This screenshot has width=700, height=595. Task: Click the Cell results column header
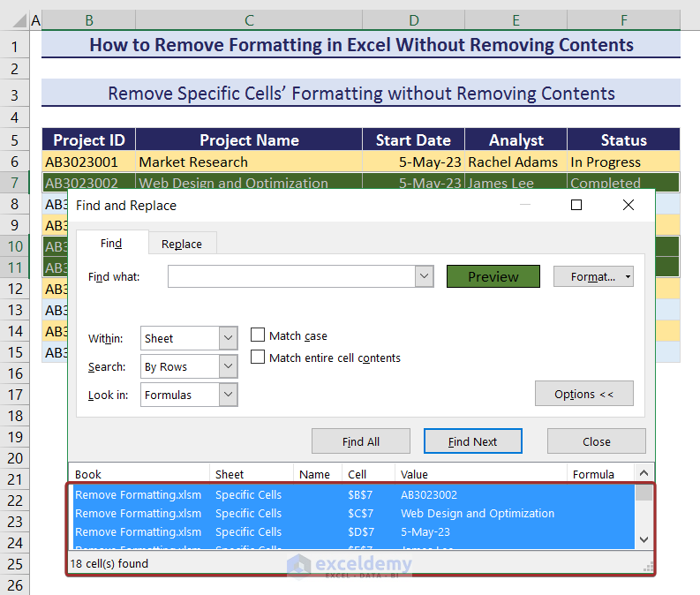click(368, 474)
